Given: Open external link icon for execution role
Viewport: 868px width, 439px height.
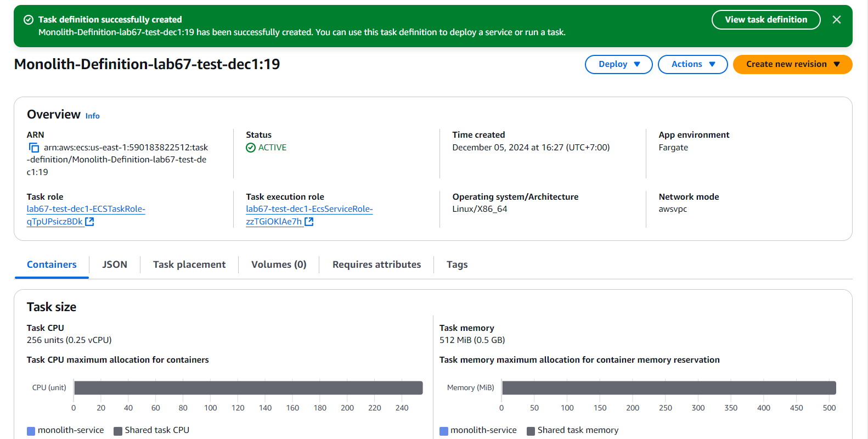Looking at the screenshot, I should tap(309, 222).
